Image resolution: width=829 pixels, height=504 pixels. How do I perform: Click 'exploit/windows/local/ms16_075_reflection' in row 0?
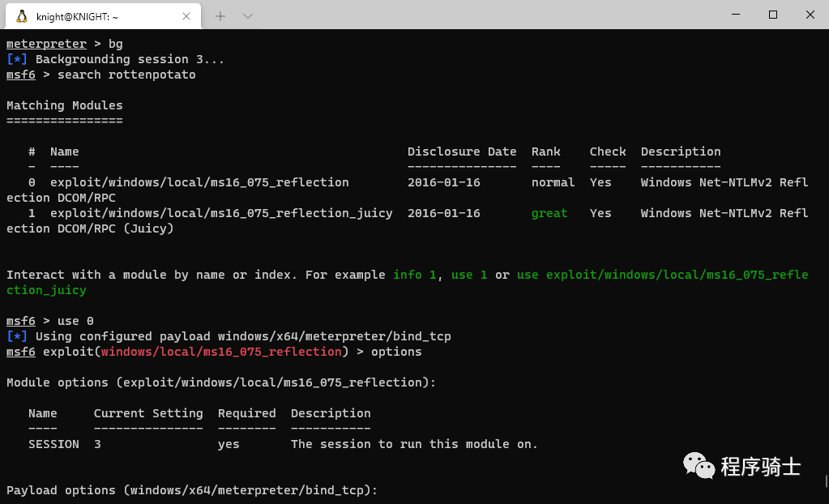(x=199, y=182)
